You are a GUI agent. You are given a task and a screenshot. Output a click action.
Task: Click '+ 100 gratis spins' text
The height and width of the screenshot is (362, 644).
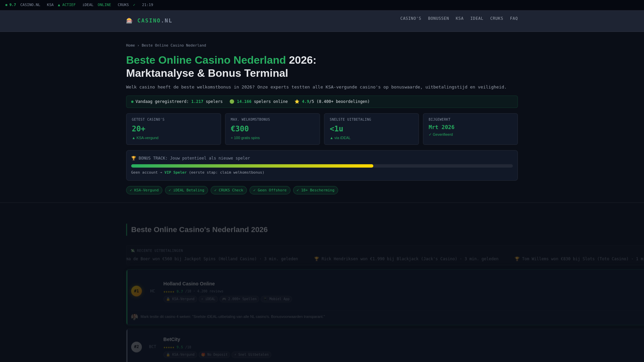pos(245,138)
